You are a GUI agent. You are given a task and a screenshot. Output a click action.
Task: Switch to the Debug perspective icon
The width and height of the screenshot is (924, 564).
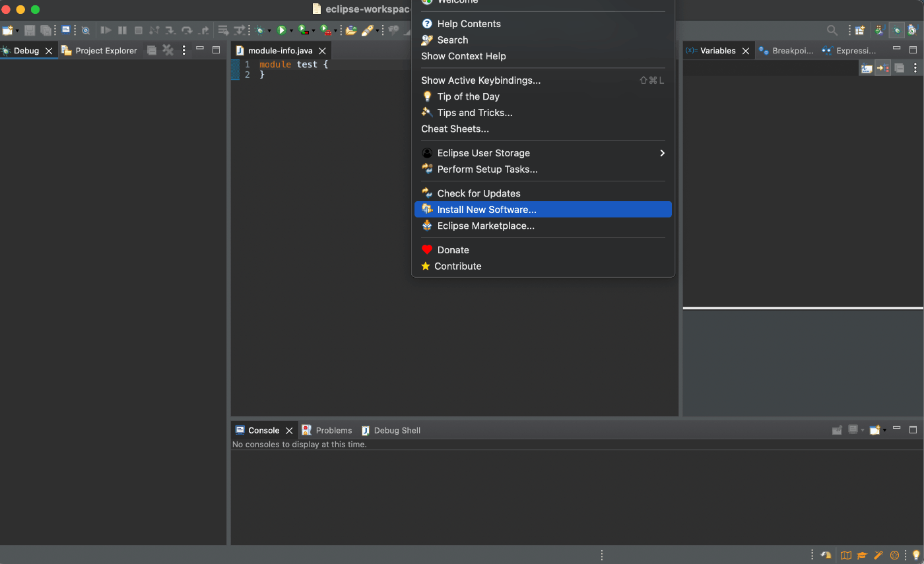[x=896, y=30]
